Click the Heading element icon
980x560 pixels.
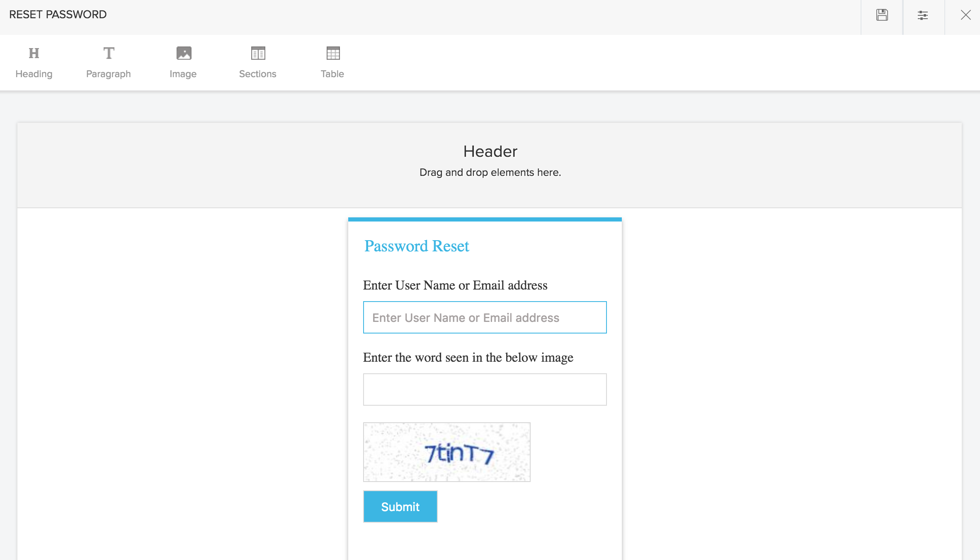(x=34, y=53)
